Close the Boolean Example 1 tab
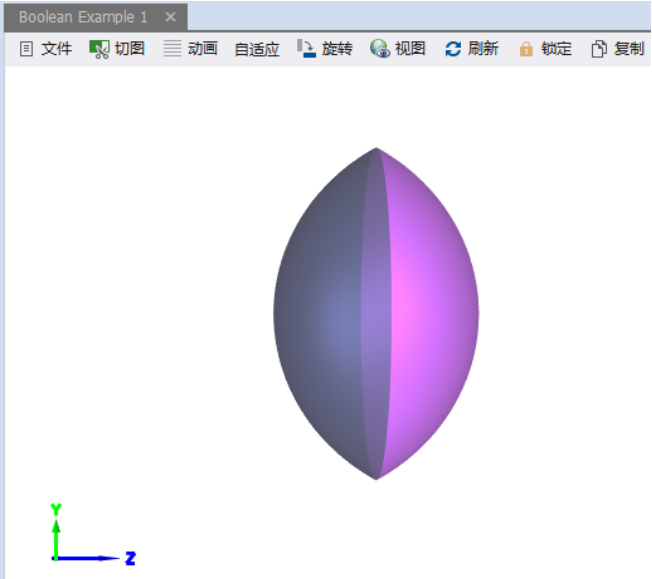652x579 pixels. (x=170, y=17)
